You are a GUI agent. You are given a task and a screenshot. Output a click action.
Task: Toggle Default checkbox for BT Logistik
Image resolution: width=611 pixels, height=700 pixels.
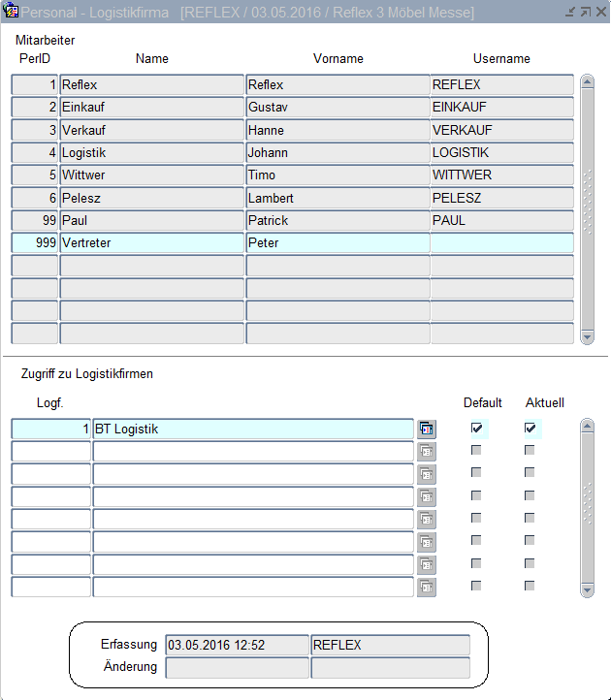(476, 428)
